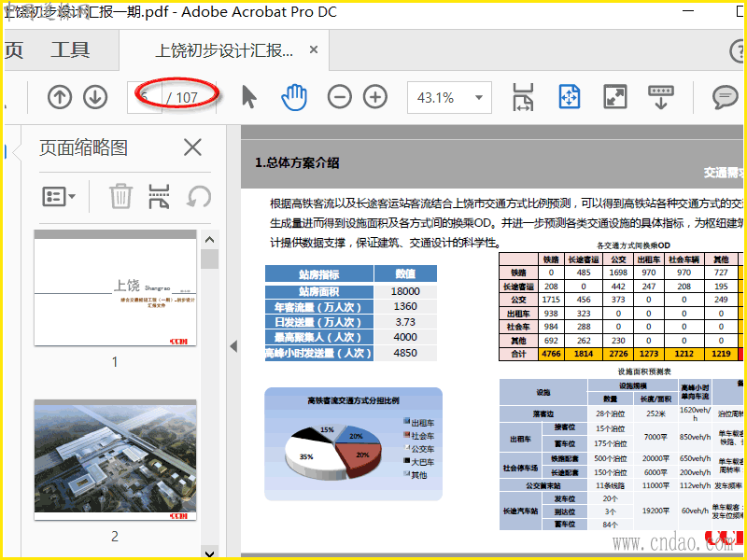
Task: Click the 日发送量 value 3.73
Action: click(x=405, y=322)
